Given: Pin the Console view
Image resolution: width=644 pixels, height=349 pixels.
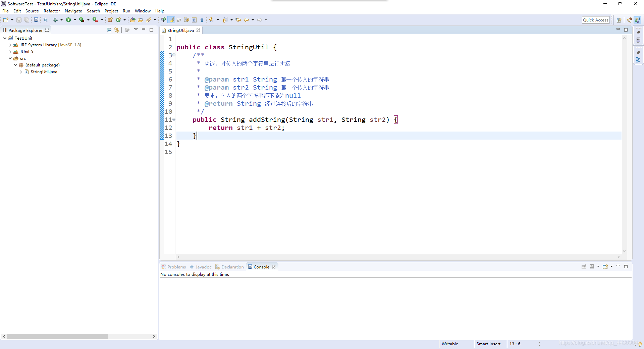Looking at the screenshot, I should [584, 266].
